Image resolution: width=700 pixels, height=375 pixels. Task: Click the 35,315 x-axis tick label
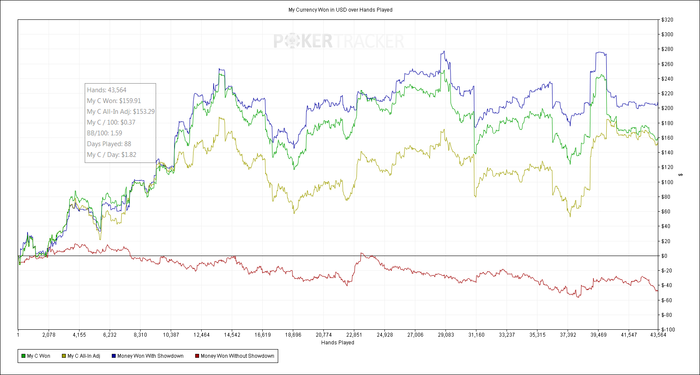pos(538,334)
